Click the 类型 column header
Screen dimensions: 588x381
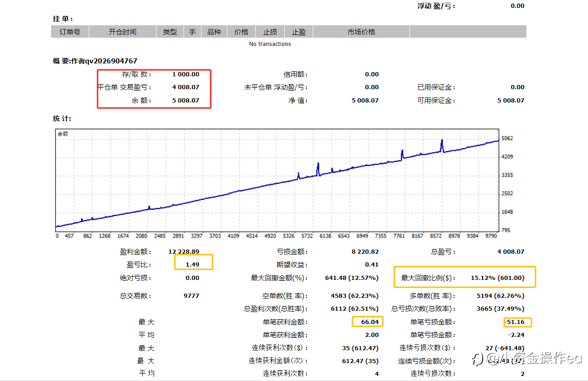pyautogui.click(x=170, y=32)
